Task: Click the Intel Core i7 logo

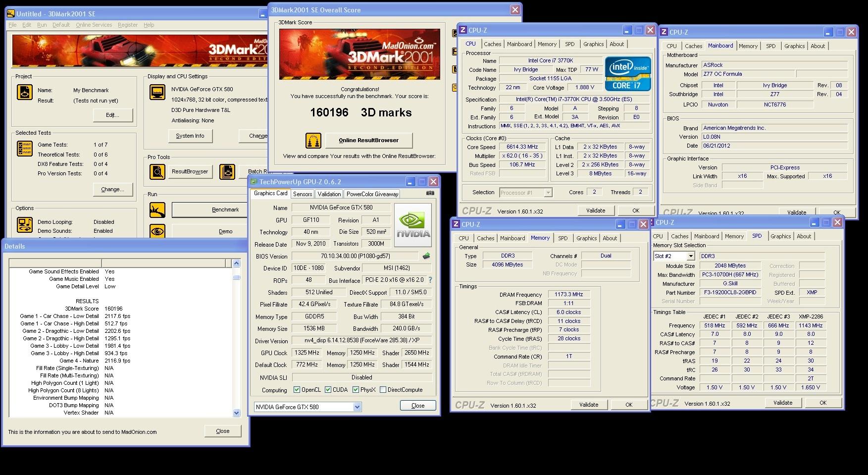Action: click(628, 74)
